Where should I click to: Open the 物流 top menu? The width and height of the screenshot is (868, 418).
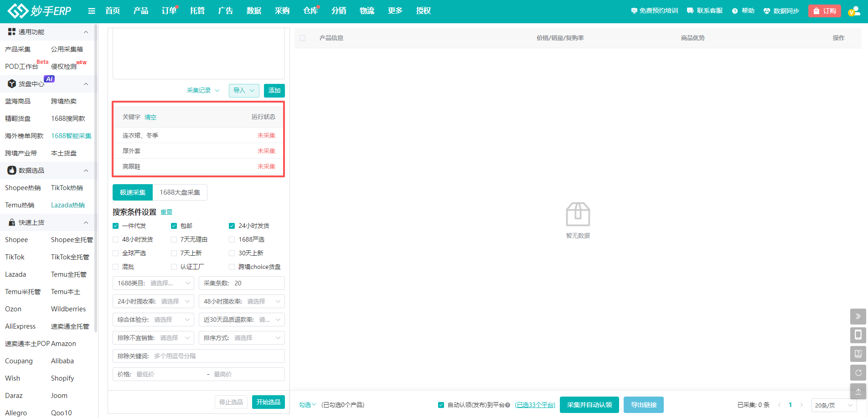[367, 11]
